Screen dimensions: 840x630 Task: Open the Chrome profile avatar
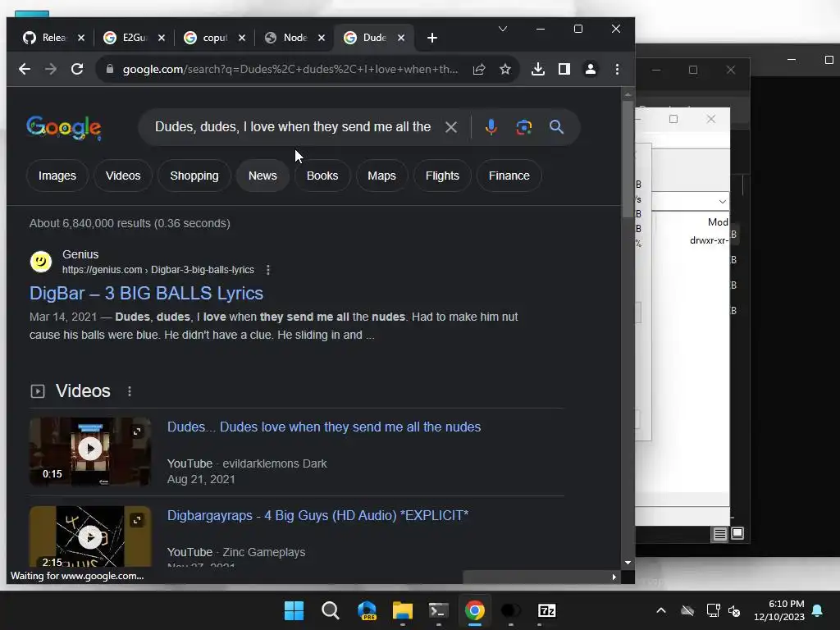click(591, 69)
